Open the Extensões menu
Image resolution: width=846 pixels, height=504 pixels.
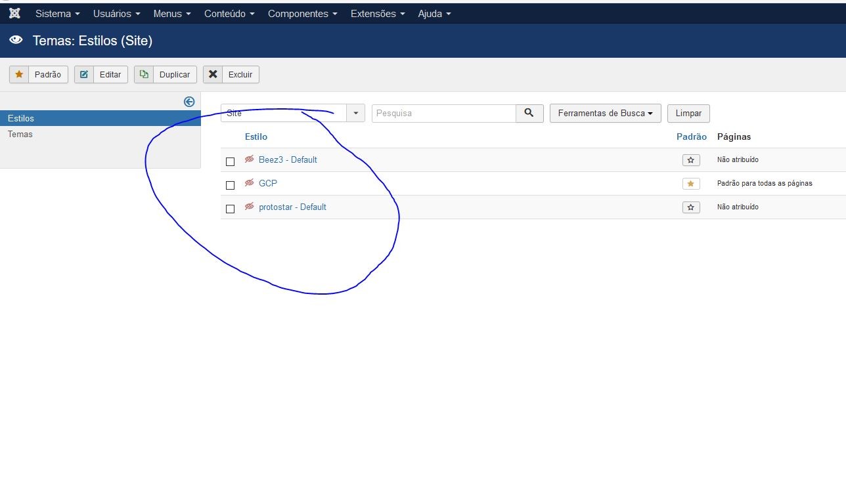[x=378, y=14]
